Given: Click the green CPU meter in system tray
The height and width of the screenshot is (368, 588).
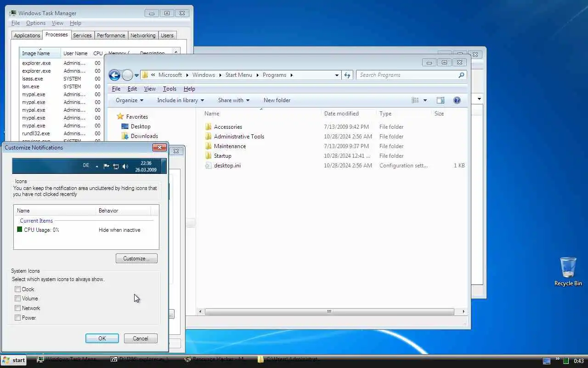Looking at the screenshot, I should coord(566,361).
